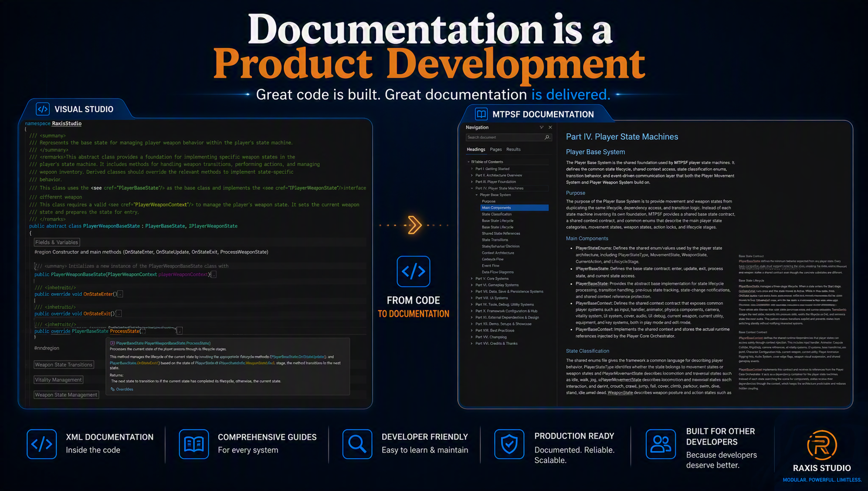Viewport: 868px width, 491px height.
Task: Expand the Weapon State Management region
Action: [x=66, y=395]
